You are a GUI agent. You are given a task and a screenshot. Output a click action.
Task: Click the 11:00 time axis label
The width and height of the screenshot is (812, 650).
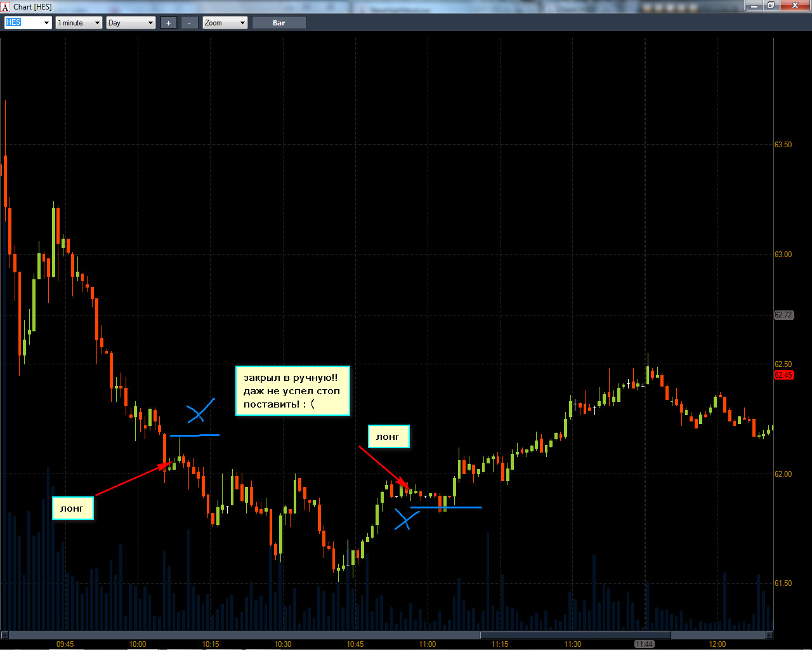coord(428,644)
